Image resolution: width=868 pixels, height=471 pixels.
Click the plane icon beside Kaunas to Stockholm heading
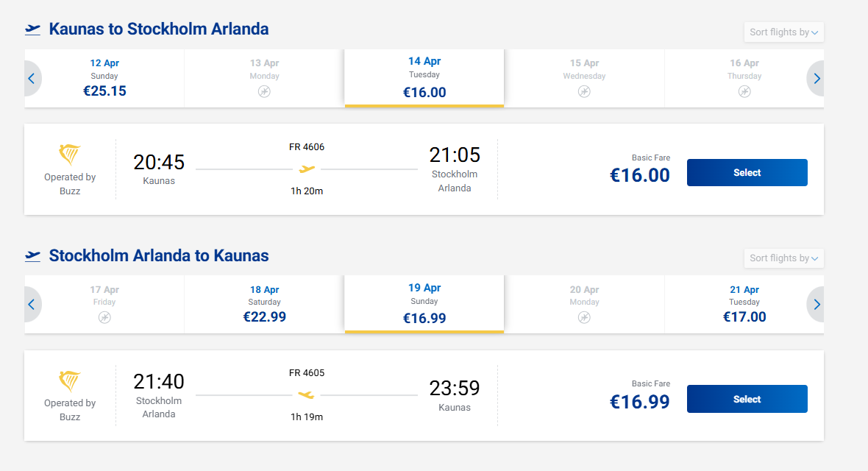click(x=32, y=29)
